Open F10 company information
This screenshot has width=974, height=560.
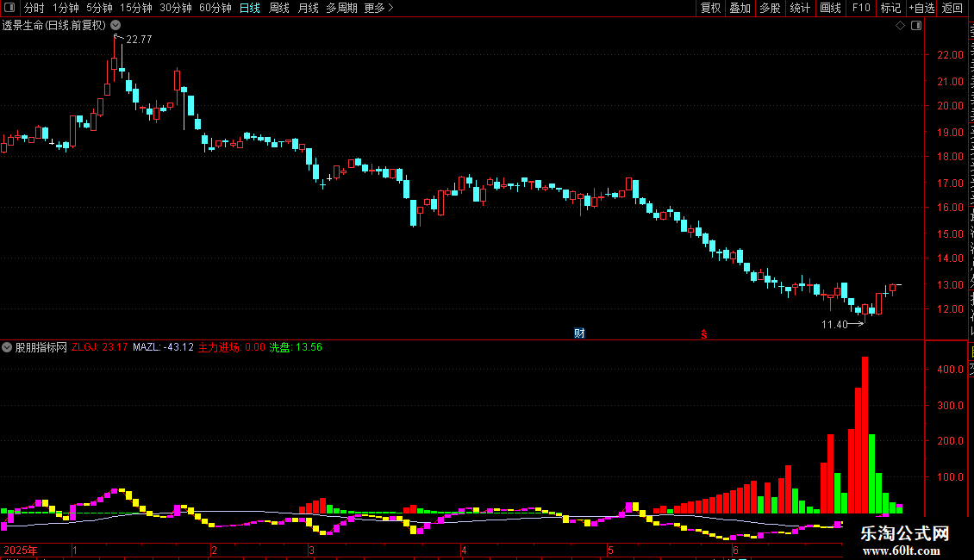click(861, 8)
